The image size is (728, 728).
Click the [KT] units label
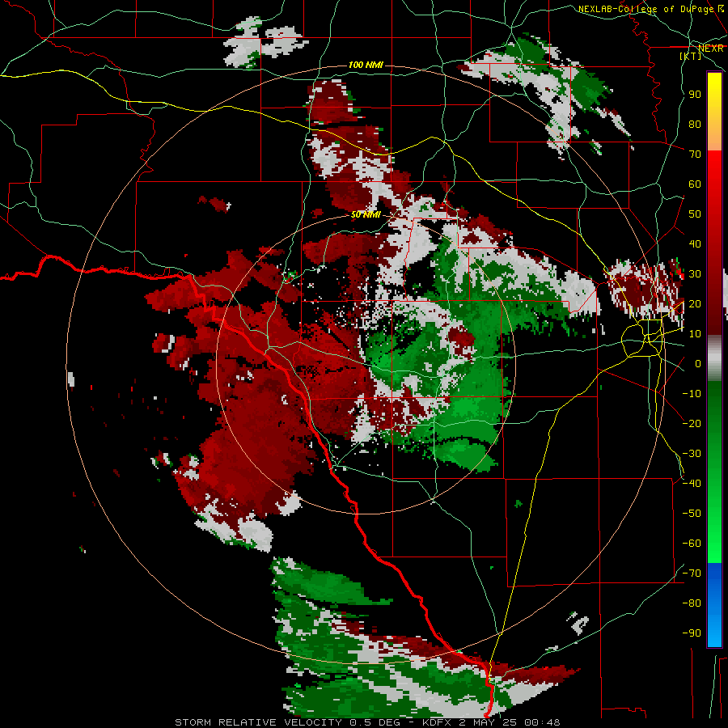(x=691, y=56)
